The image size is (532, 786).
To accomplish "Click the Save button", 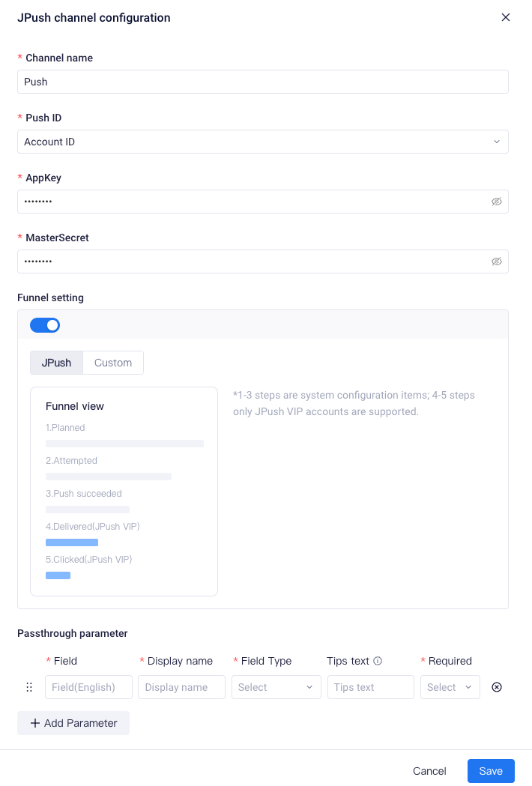I will tap(491, 771).
